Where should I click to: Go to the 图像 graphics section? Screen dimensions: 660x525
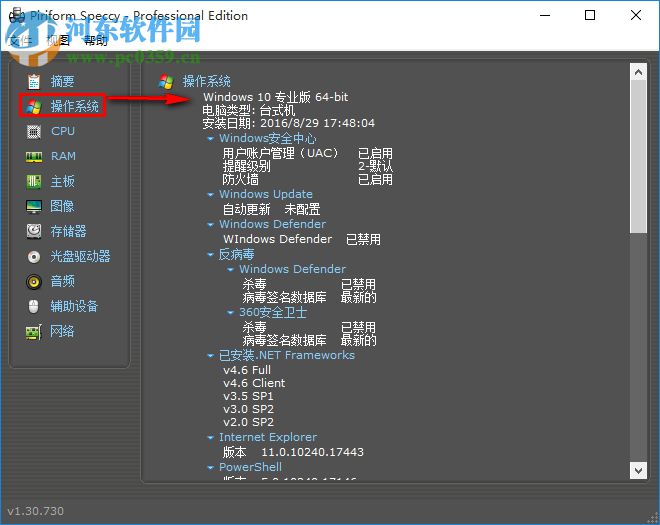click(x=62, y=206)
